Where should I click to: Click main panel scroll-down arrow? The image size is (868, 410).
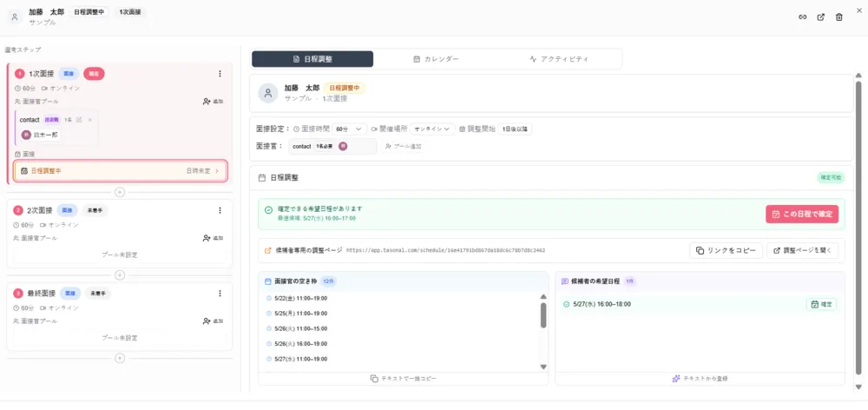pyautogui.click(x=858, y=387)
